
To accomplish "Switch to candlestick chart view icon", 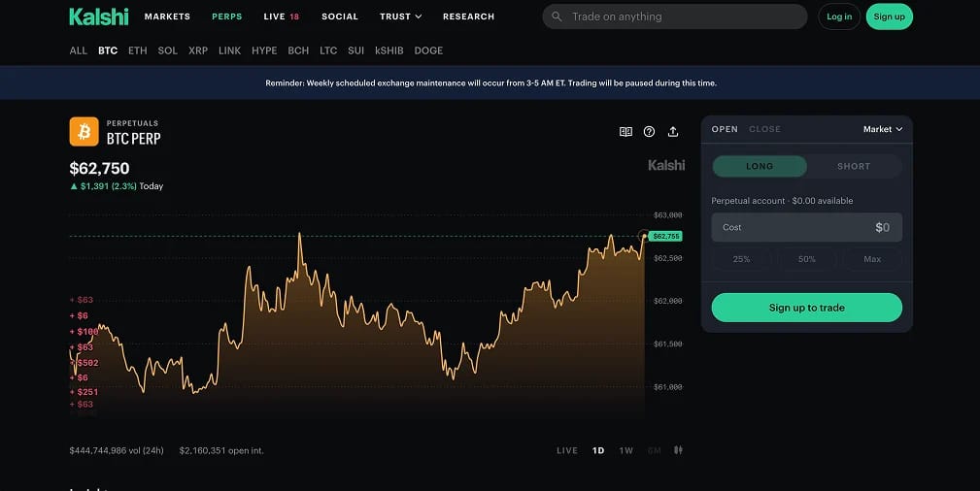I will tap(678, 450).
